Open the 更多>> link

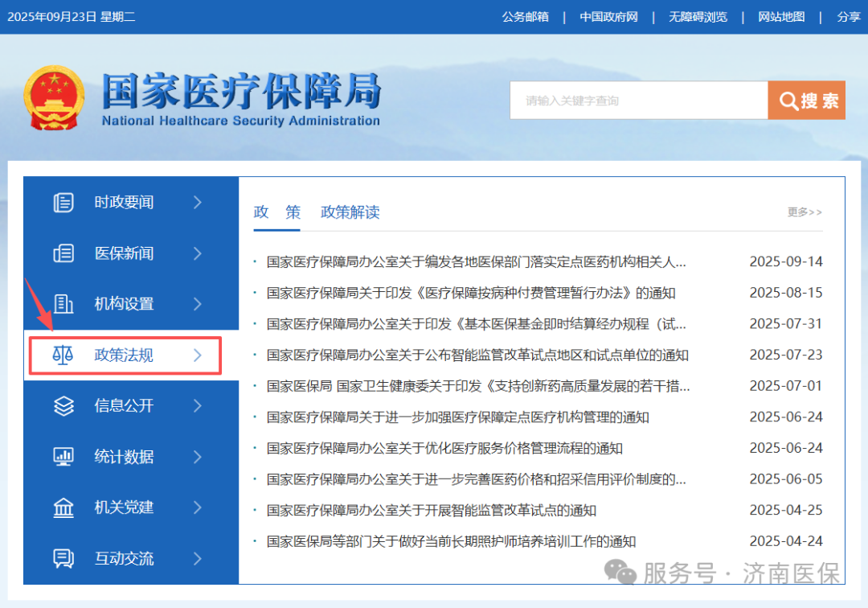pos(805,212)
